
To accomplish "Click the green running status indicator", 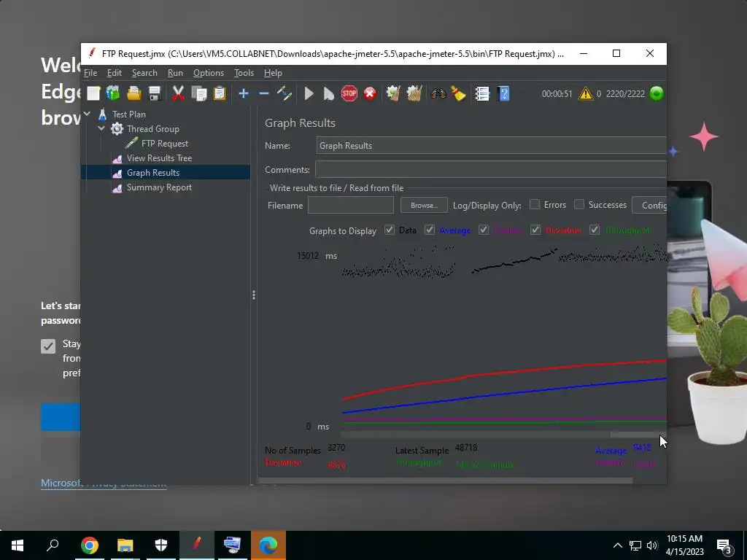I will click(657, 93).
